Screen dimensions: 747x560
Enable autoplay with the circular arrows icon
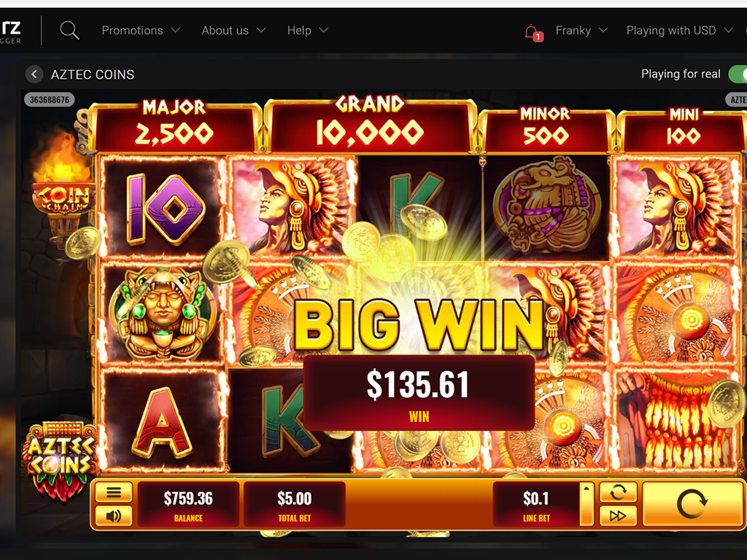[618, 492]
